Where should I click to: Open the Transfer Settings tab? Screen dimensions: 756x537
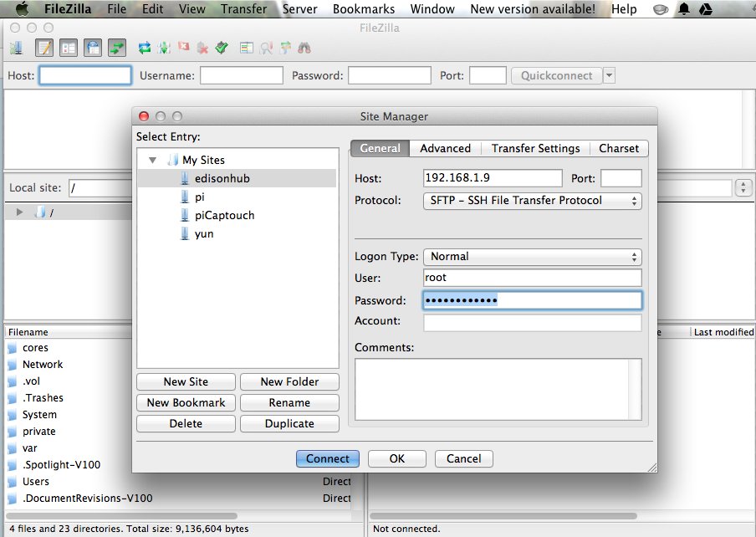[536, 149]
